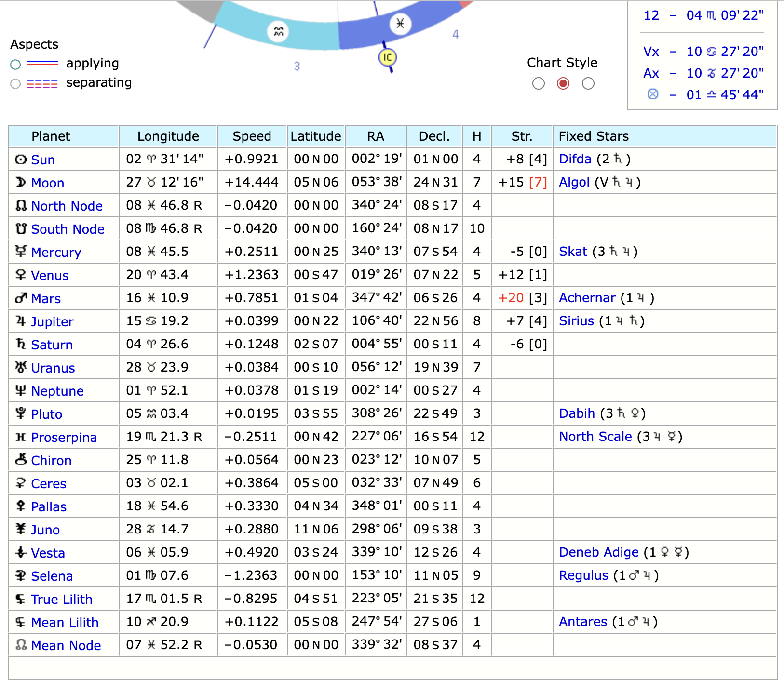Select the separating aspects radio button
784x693 pixels.
[15, 83]
